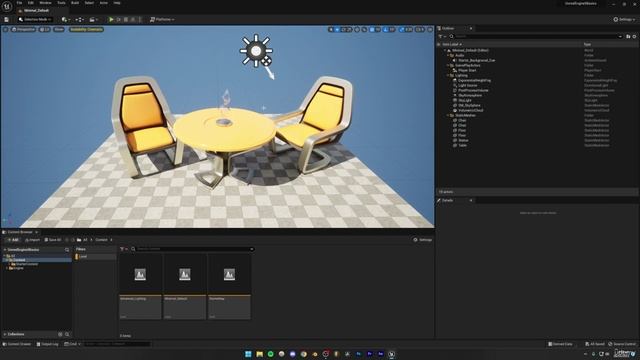Viewport: 640px width, 360px height.
Task: Open the Blueprints toolbar dropdown
Action: point(80,20)
